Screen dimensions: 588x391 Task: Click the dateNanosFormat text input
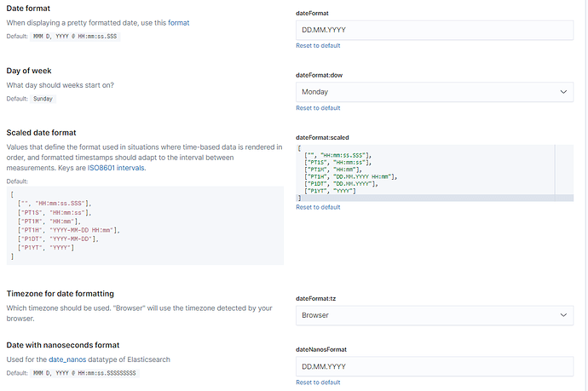(435, 366)
